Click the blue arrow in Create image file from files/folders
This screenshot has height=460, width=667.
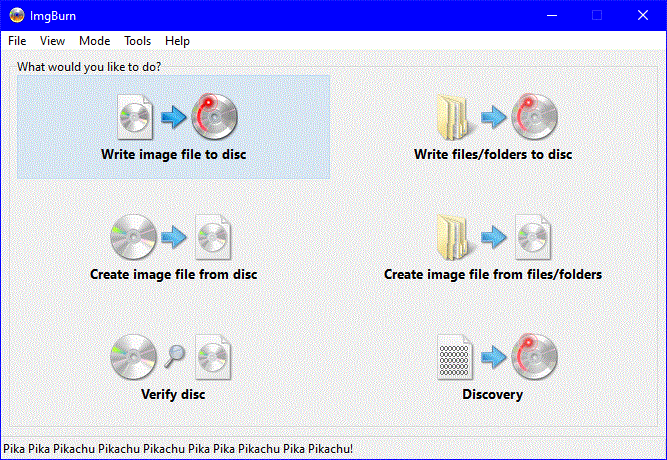tap(493, 237)
